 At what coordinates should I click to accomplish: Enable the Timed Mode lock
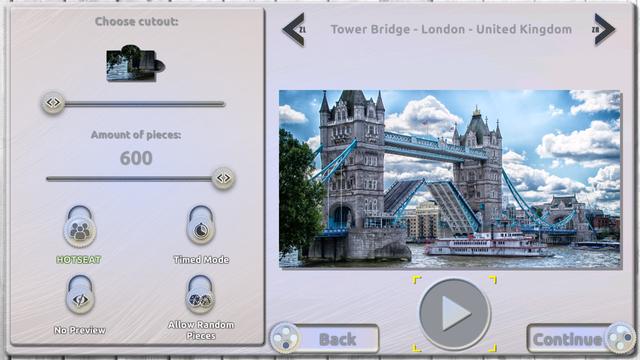click(x=200, y=225)
